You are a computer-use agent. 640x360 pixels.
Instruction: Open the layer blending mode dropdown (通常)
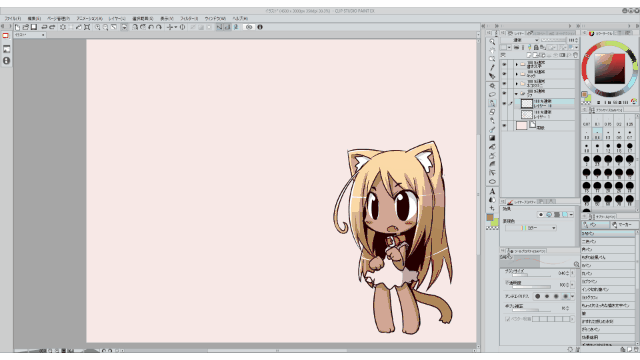(521, 40)
